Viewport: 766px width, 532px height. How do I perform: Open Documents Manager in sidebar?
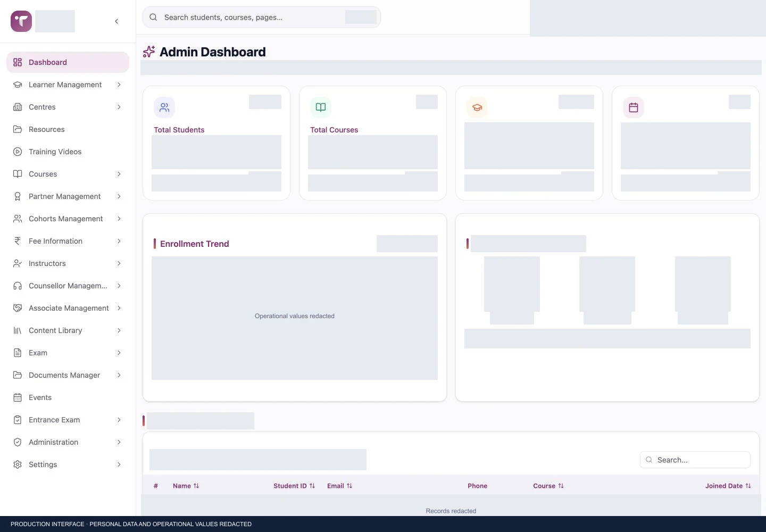pyautogui.click(x=68, y=375)
